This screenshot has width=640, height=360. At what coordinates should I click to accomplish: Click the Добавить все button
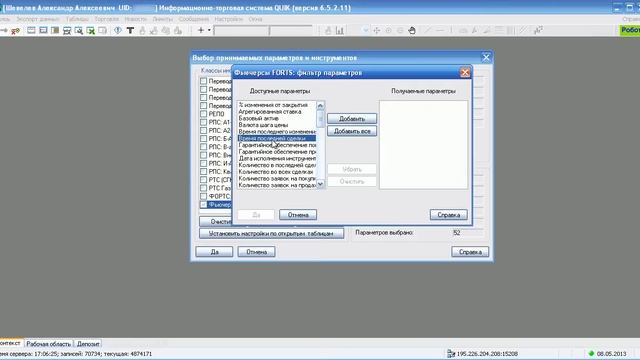tap(352, 131)
